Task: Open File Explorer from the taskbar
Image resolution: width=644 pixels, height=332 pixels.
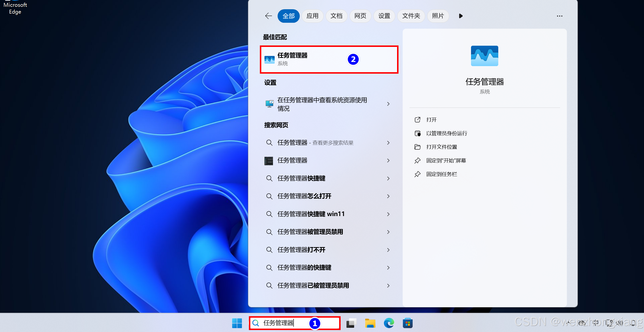Action: pyautogui.click(x=370, y=323)
